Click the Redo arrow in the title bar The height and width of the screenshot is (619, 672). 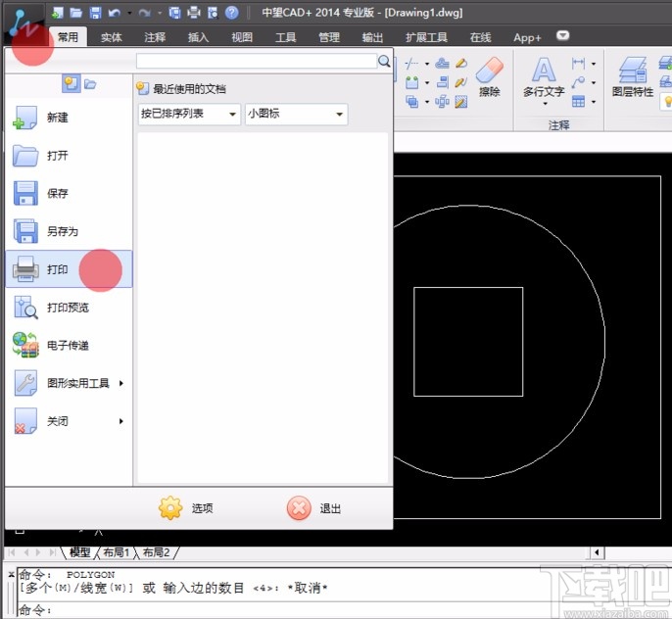[x=145, y=14]
